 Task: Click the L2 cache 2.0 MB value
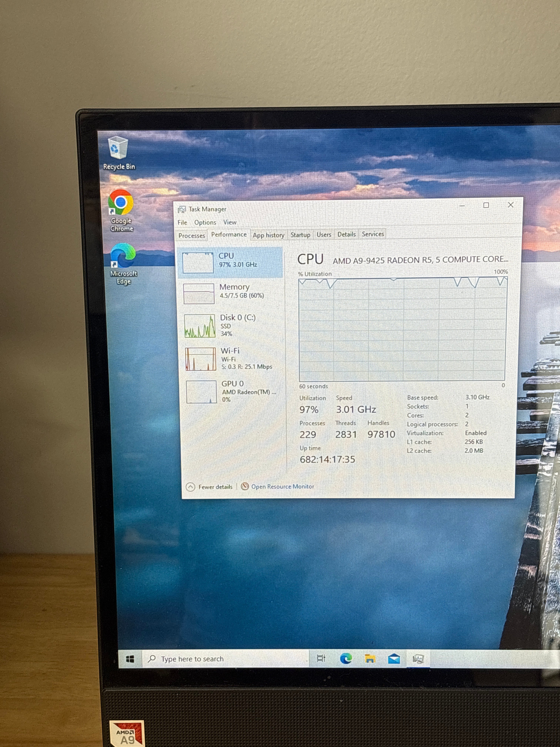(474, 451)
